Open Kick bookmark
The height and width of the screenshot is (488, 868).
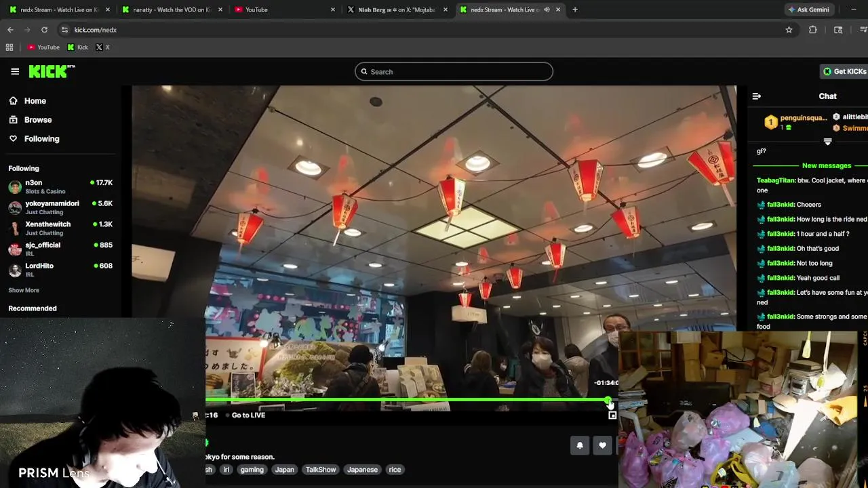[x=78, y=47]
